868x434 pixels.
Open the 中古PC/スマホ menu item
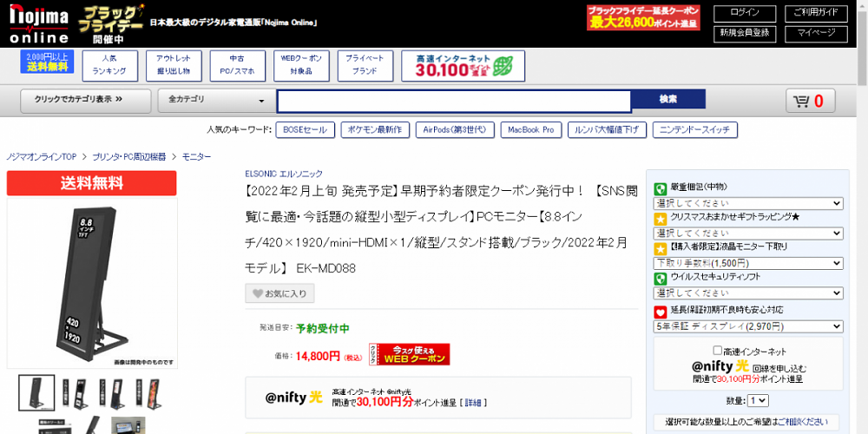click(x=237, y=66)
